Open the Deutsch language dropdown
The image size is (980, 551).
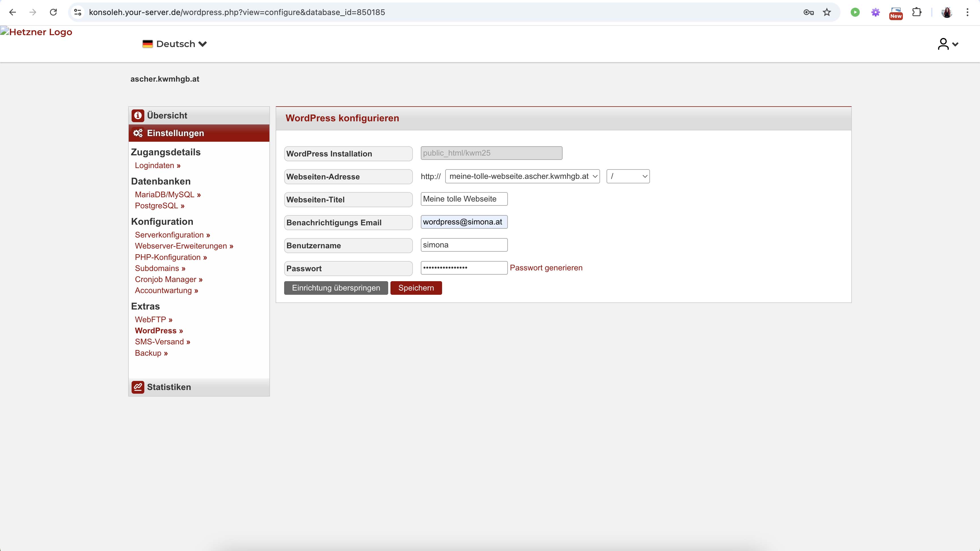(175, 44)
